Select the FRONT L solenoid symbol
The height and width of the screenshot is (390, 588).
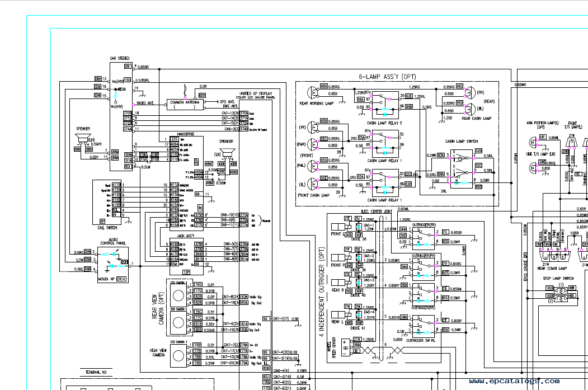click(x=341, y=227)
